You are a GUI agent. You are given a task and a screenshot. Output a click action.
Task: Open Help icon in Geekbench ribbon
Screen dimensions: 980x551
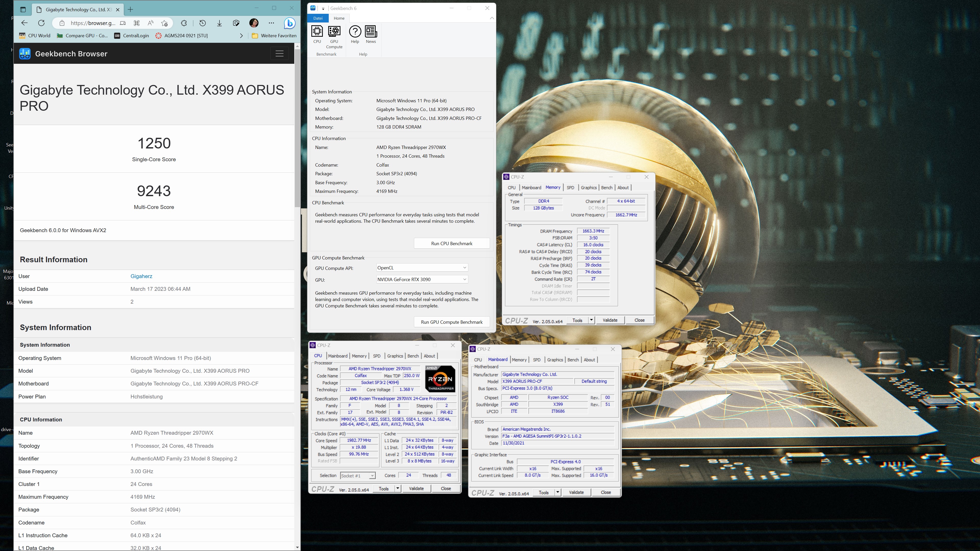click(x=354, y=34)
